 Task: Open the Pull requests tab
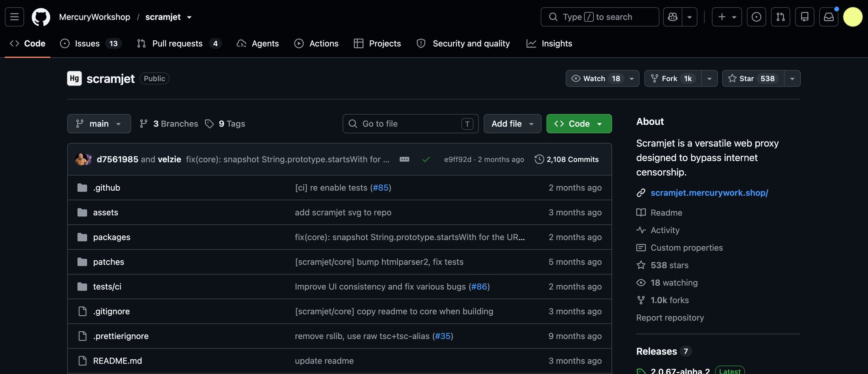[179, 43]
